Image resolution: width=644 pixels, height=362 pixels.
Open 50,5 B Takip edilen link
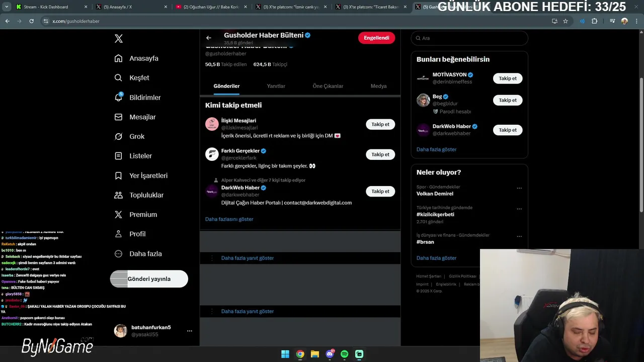[226, 64]
